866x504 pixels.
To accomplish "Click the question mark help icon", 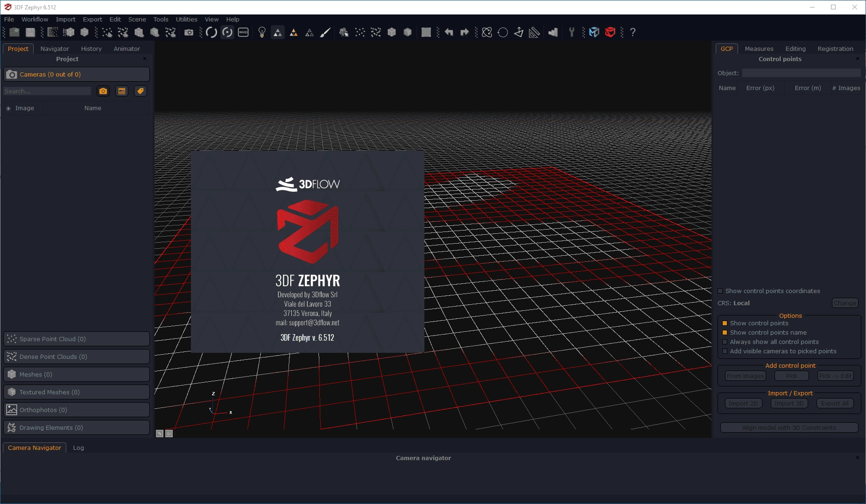I will 633,32.
